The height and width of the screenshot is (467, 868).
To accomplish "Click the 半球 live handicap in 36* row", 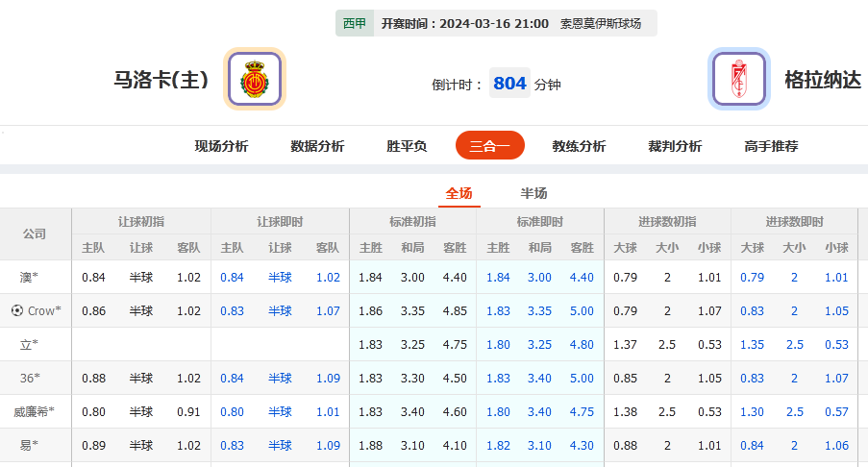I will pos(280,378).
